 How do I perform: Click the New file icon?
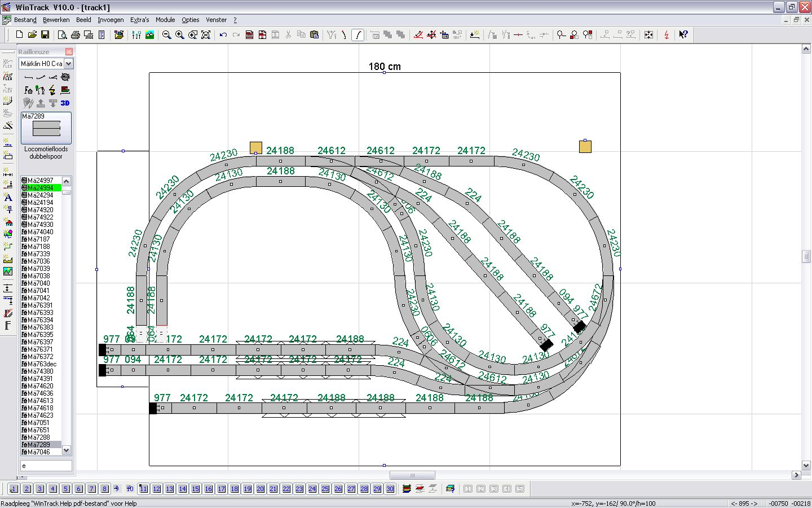[19, 34]
